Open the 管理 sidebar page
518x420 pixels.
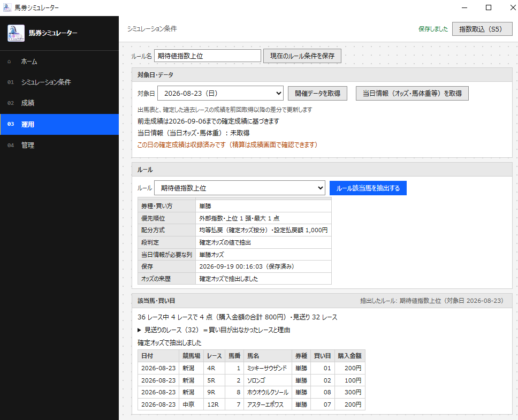pos(59,146)
